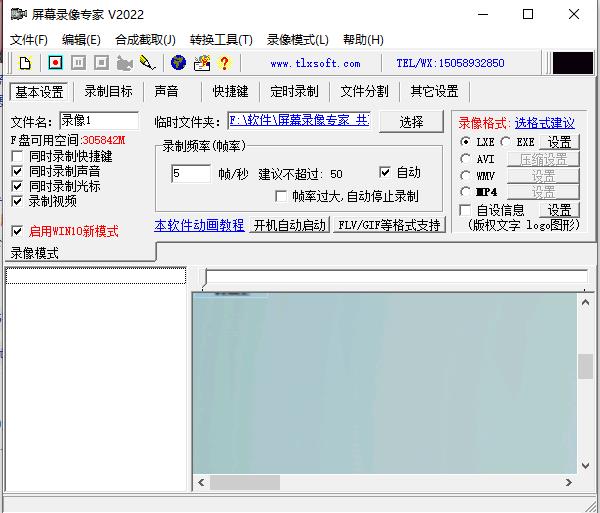Click the www.tlxsoft.com website text
Viewport: 600px width, 513px height.
click(x=315, y=63)
